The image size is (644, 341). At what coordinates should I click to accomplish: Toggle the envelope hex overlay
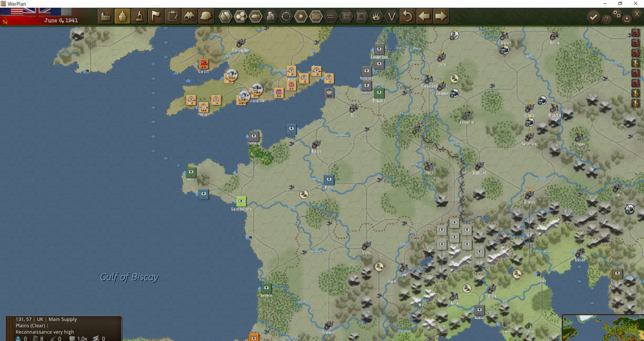pos(316,16)
